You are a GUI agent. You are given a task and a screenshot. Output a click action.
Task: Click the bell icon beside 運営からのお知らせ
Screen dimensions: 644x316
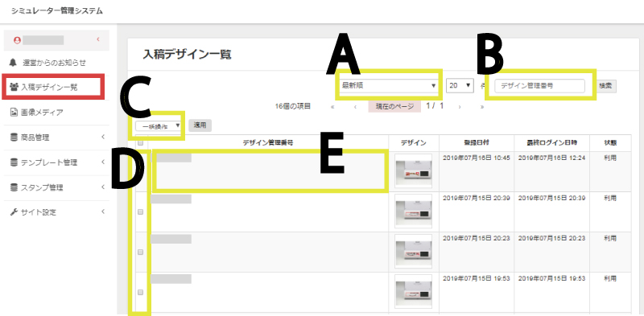click(x=14, y=63)
